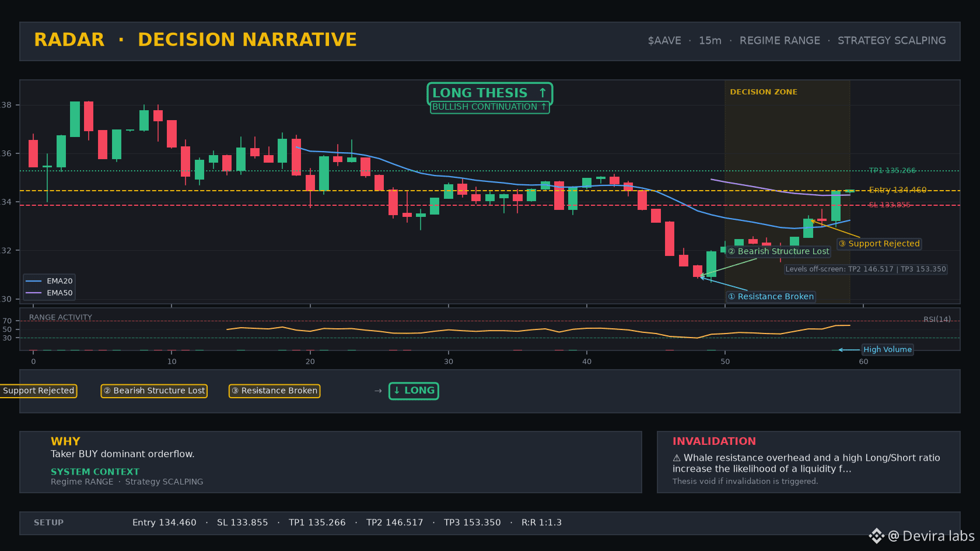Viewport: 980px width, 551px height.
Task: Click the arrow icon before the LONG badge
Action: (x=378, y=391)
